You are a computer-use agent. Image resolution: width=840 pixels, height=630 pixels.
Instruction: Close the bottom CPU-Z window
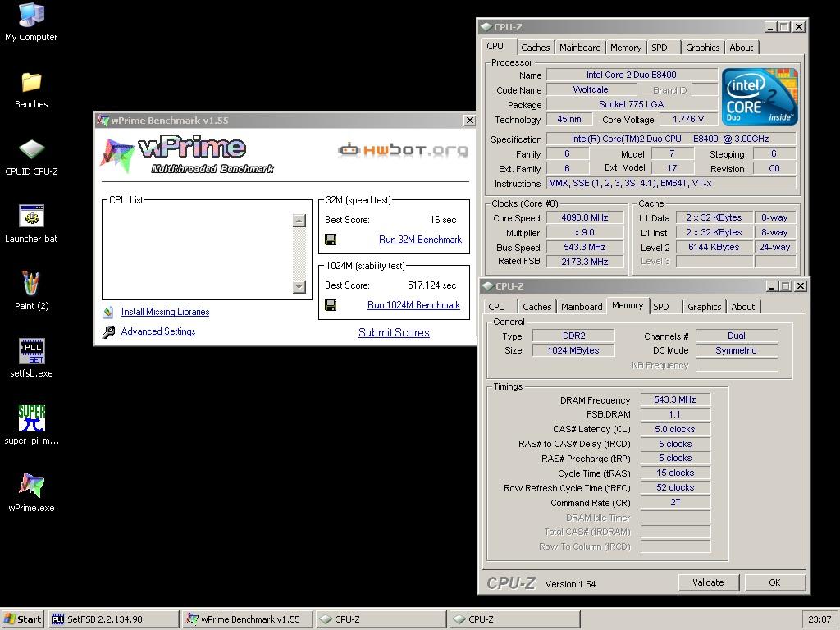(x=801, y=286)
